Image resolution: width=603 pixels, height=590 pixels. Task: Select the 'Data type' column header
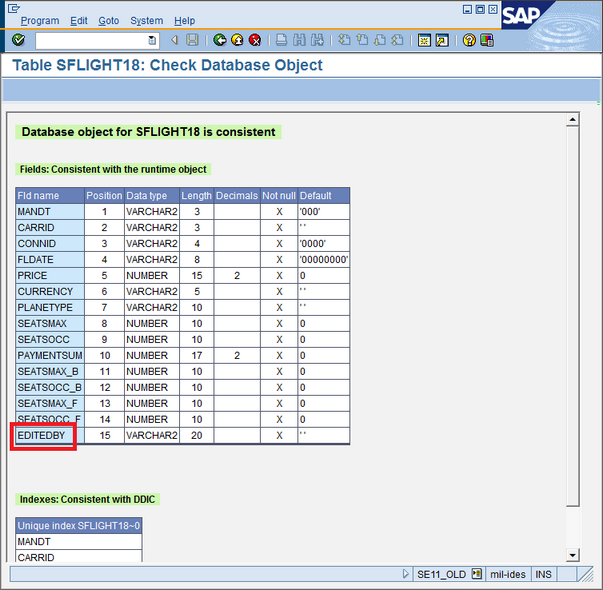pos(152,195)
